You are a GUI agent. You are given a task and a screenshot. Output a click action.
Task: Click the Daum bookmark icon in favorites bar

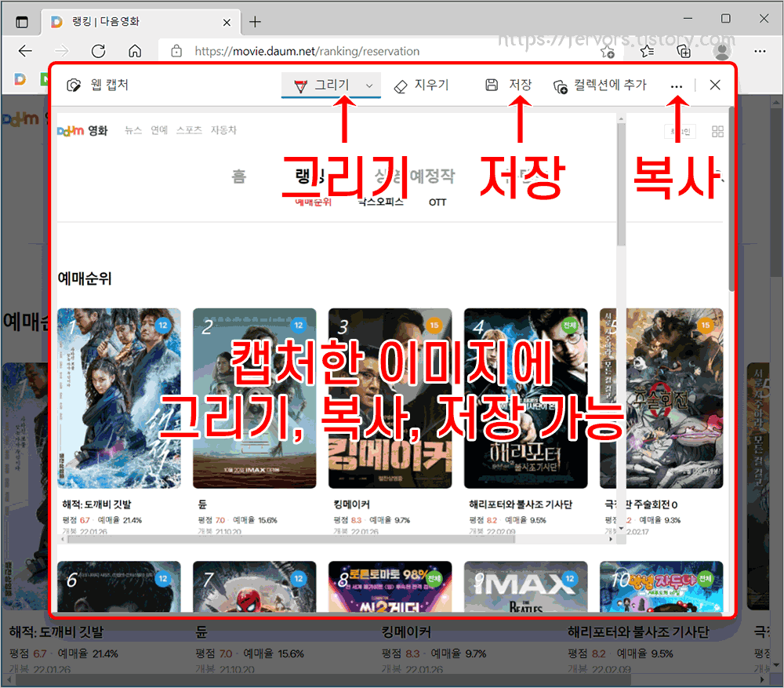(x=20, y=78)
